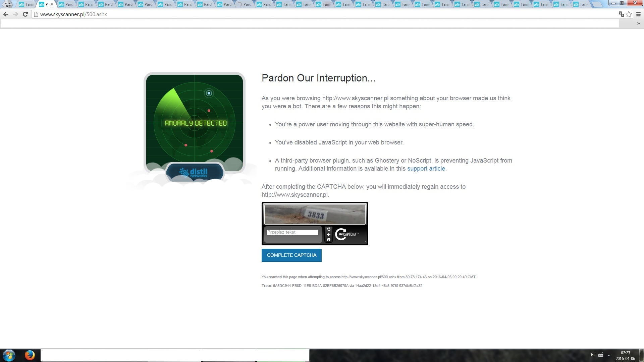Open page info icon in address bar
The image size is (644, 362).
36,14
